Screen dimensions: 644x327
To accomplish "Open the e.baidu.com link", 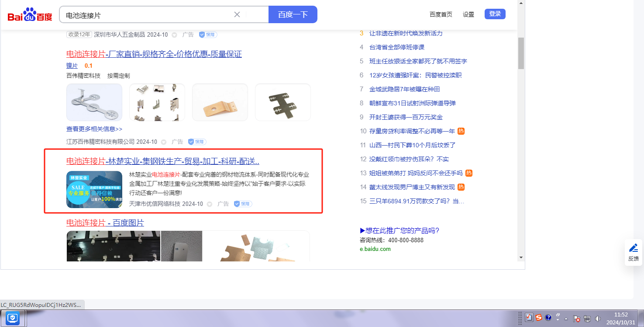I will coord(375,249).
